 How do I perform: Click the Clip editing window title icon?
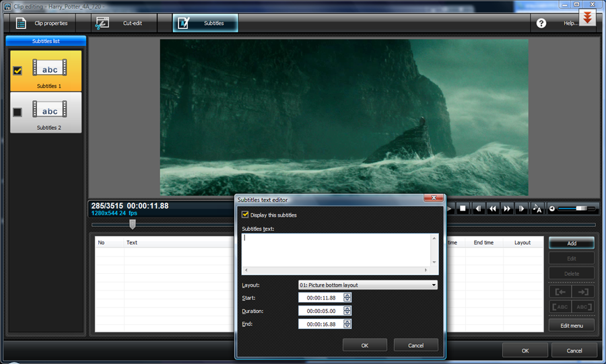(7, 6)
